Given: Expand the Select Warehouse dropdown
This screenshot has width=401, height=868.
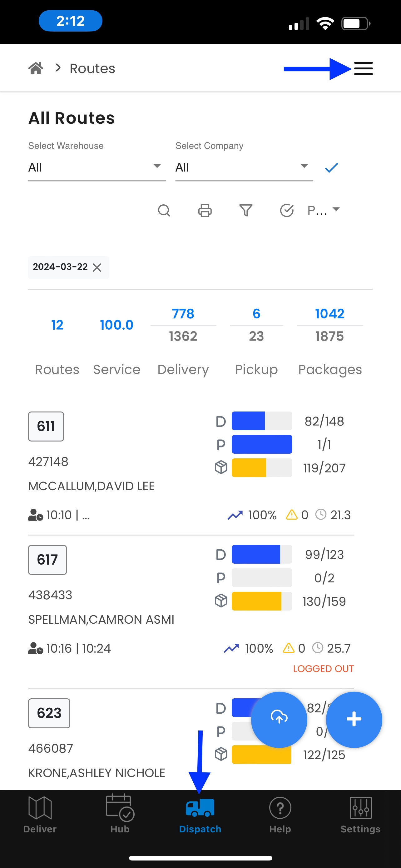Looking at the screenshot, I should click(x=97, y=167).
